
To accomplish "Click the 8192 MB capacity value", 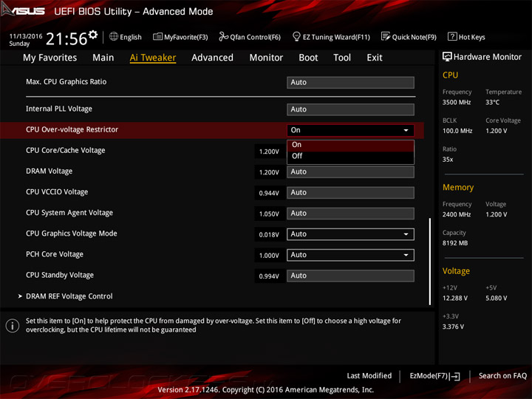I will click(455, 243).
